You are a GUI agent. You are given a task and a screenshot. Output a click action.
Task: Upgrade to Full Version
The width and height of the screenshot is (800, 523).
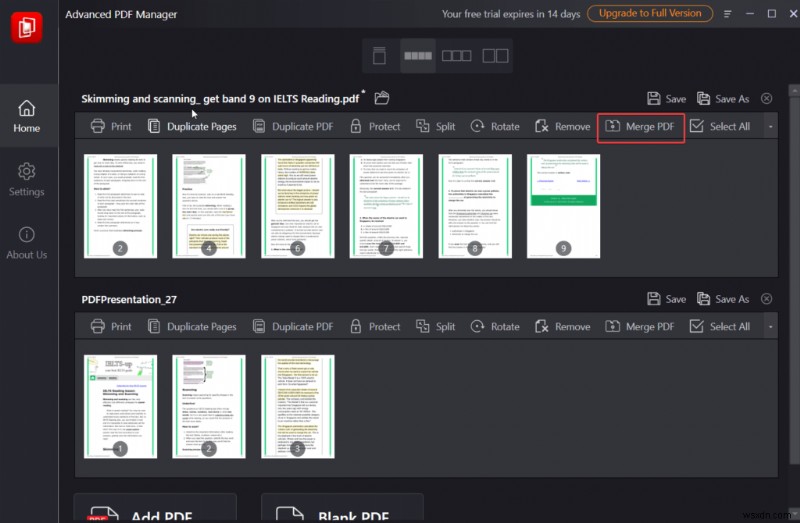coord(649,14)
